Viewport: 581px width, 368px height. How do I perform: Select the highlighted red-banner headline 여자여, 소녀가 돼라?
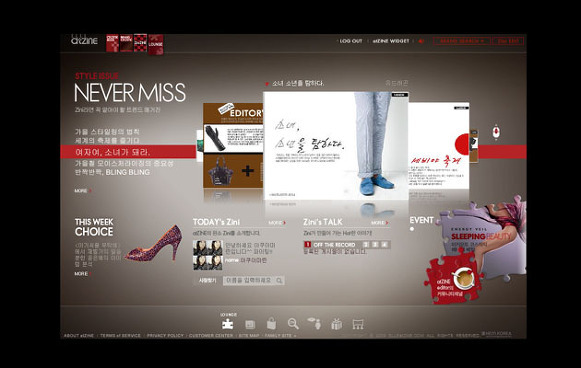(x=113, y=152)
